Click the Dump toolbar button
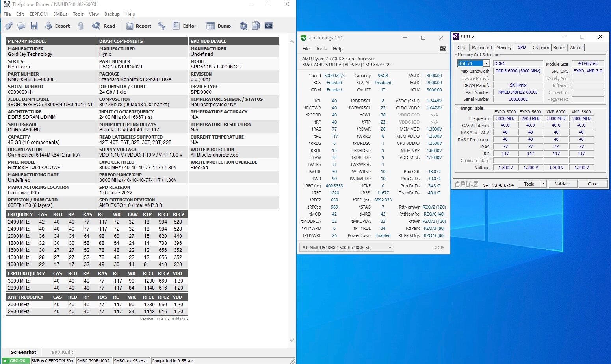 [x=219, y=26]
